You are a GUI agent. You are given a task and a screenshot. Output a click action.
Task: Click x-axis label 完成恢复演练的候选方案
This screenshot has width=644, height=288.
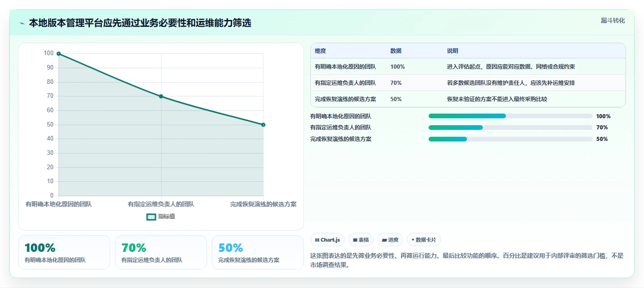click(x=263, y=204)
